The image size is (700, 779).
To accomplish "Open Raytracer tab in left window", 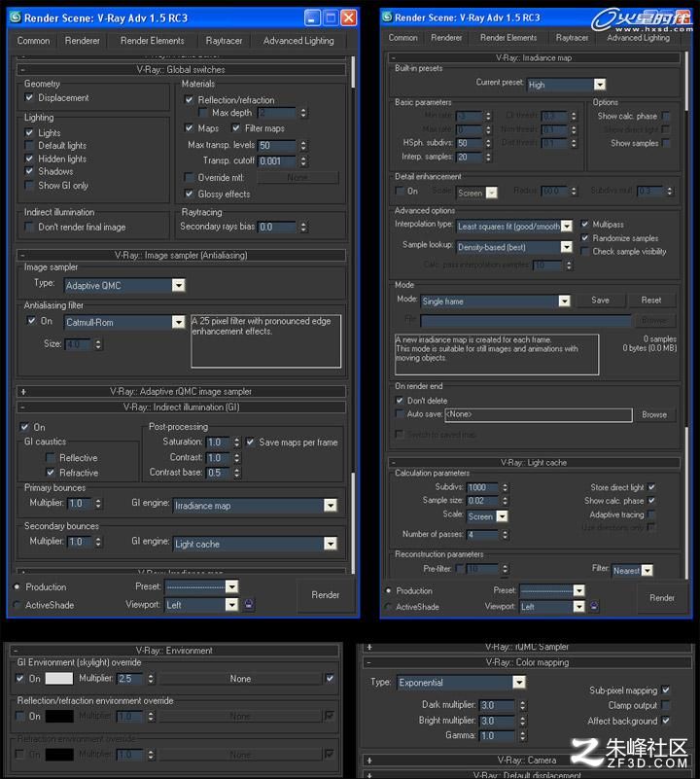I will [224, 41].
